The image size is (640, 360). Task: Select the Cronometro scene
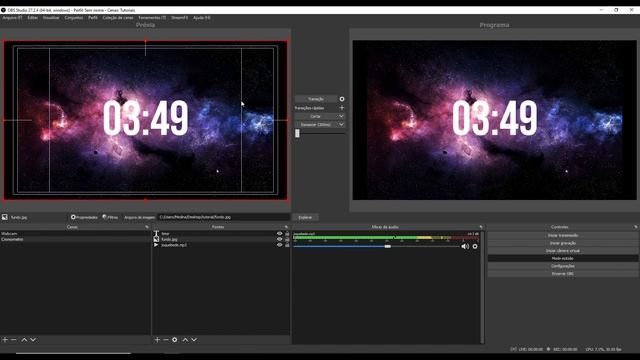click(75, 239)
